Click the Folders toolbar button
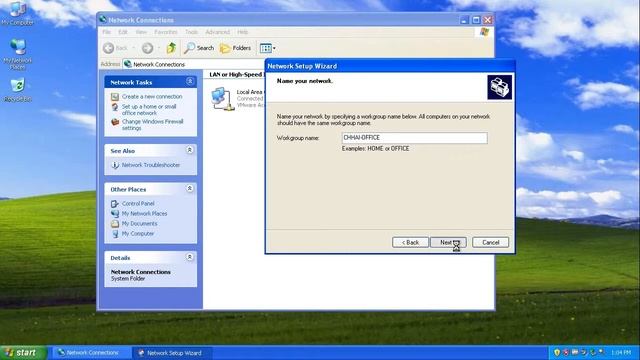 coord(236,48)
